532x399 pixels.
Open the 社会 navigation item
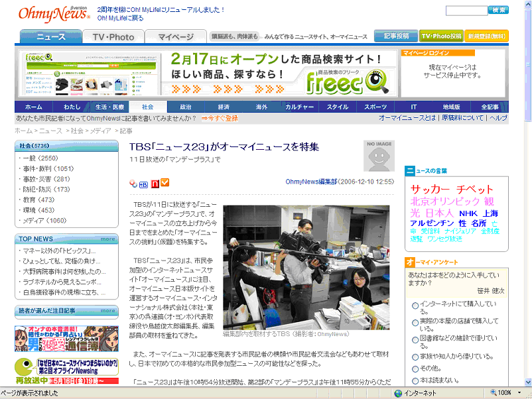click(147, 107)
